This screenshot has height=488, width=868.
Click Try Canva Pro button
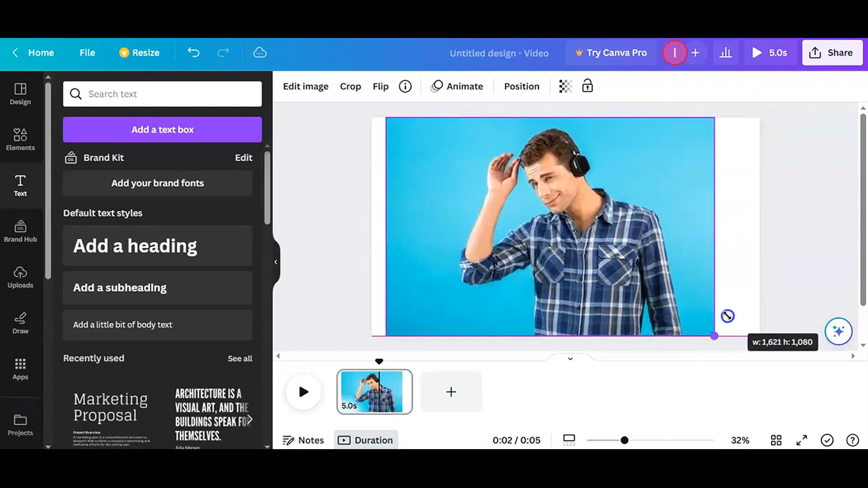tap(611, 53)
